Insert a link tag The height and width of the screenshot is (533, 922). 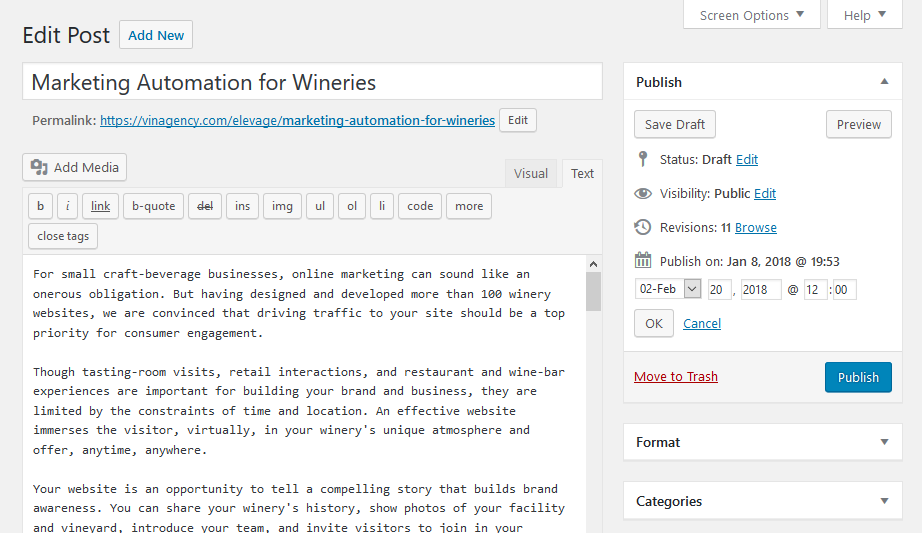(x=101, y=206)
